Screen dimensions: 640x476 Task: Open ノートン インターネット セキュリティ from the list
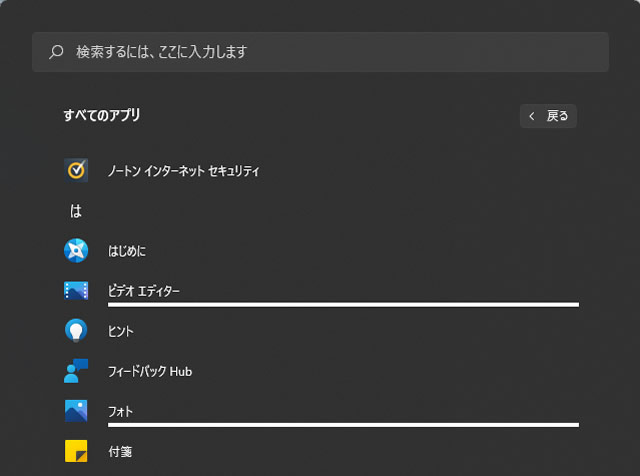pyautogui.click(x=183, y=171)
